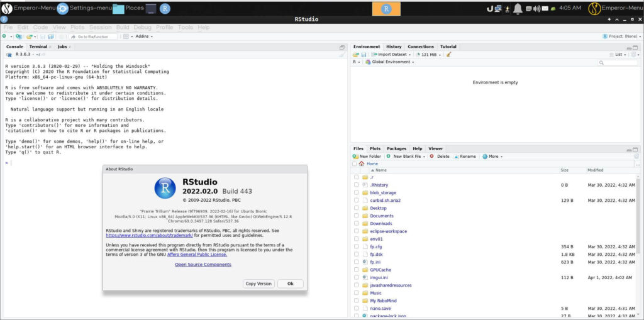Viewport: 644px width, 320px height.
Task: Clear environment objects with the broom icon
Action: coord(449,54)
